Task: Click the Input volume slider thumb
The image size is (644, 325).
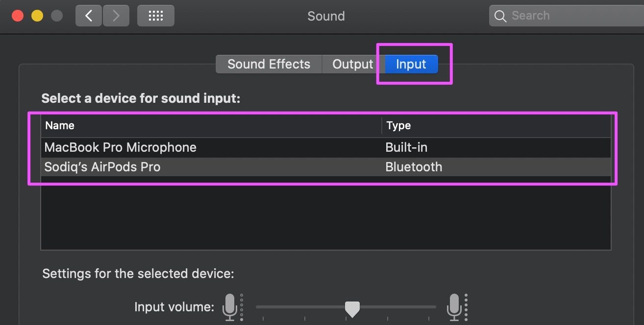Action: pos(352,309)
